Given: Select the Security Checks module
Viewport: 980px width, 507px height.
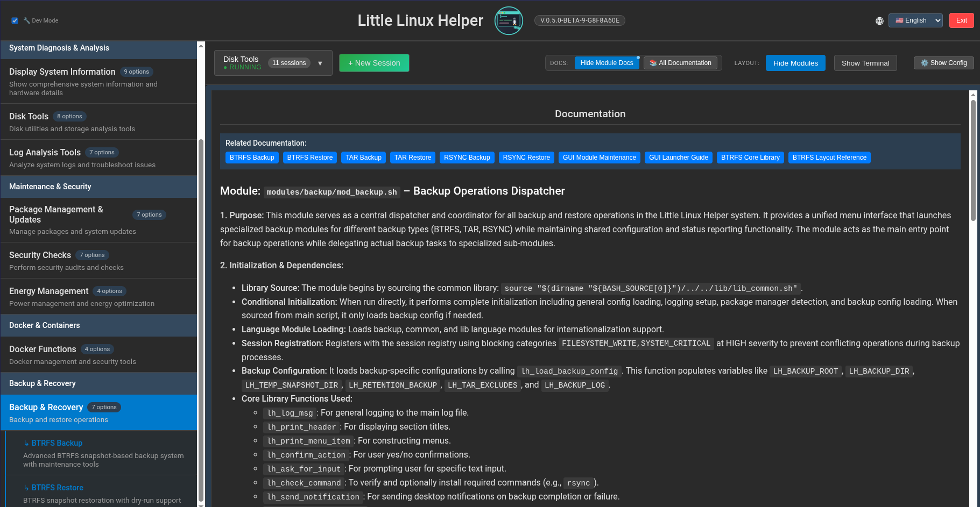Looking at the screenshot, I should point(98,260).
